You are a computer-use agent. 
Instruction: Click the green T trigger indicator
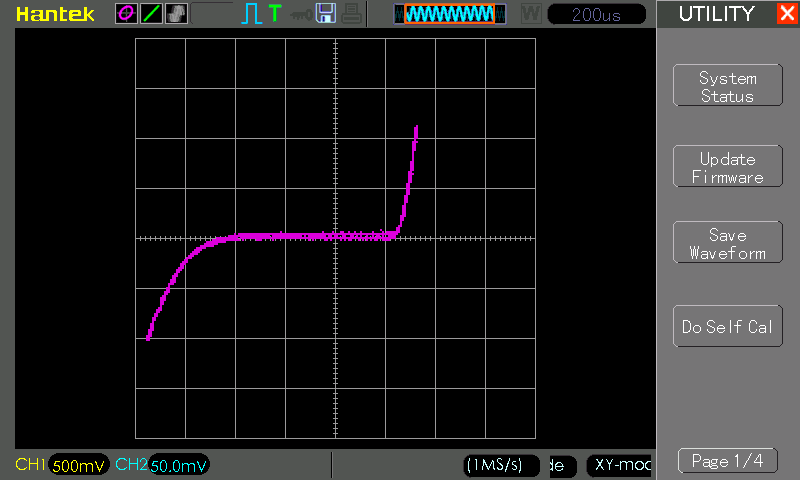pyautogui.click(x=275, y=13)
